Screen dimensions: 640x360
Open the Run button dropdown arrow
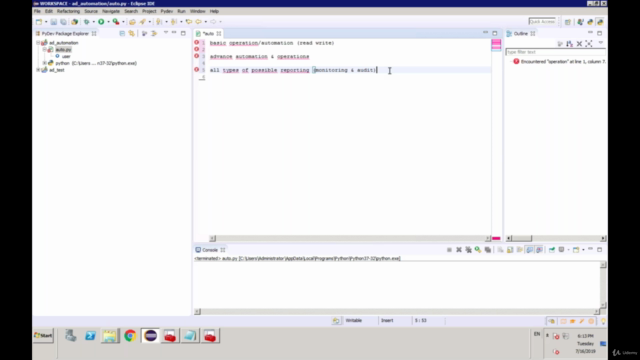pos(108,22)
